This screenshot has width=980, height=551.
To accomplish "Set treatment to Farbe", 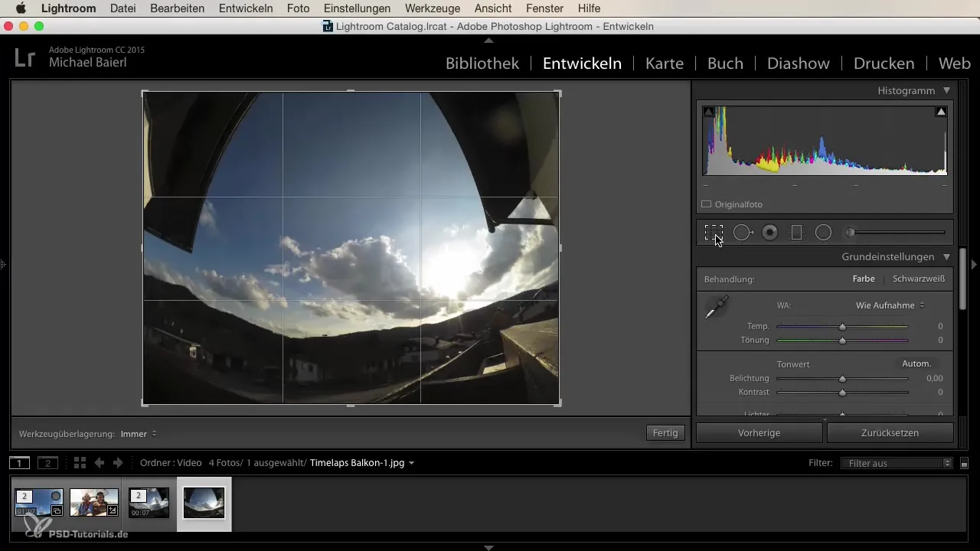I will [864, 279].
